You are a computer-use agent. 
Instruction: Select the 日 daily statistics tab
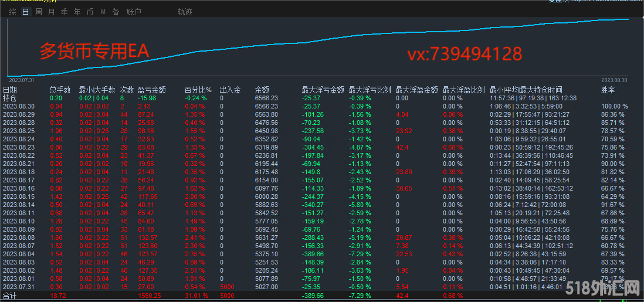click(25, 12)
